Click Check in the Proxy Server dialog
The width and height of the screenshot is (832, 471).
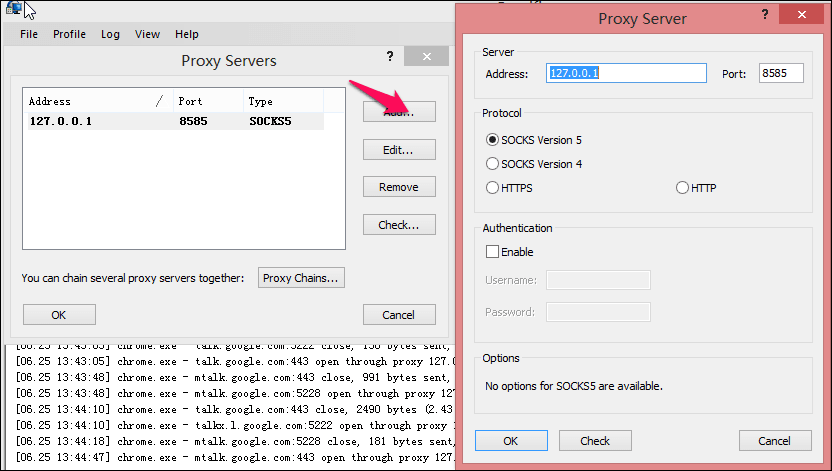point(595,441)
